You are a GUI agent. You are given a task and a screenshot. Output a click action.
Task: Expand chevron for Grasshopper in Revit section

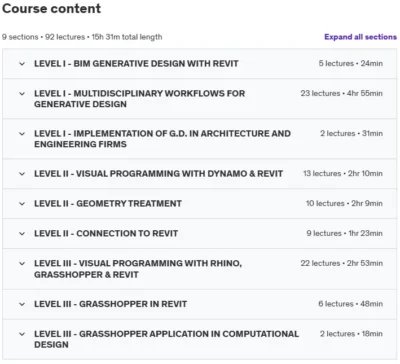(x=22, y=304)
